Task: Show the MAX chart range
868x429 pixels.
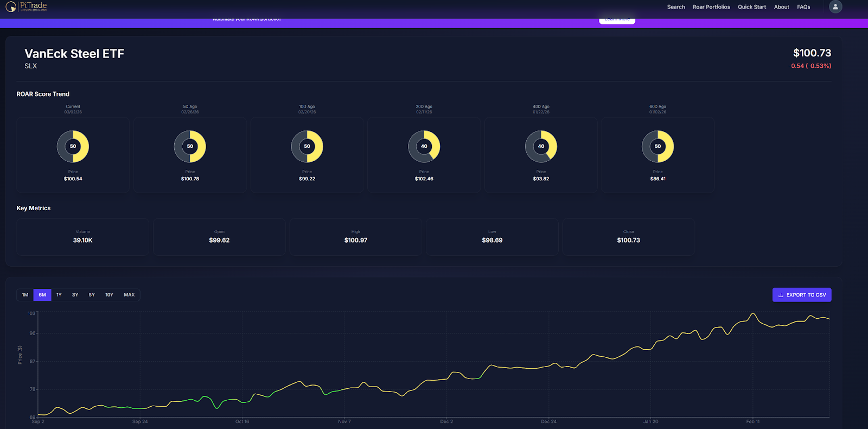Action: [129, 295]
